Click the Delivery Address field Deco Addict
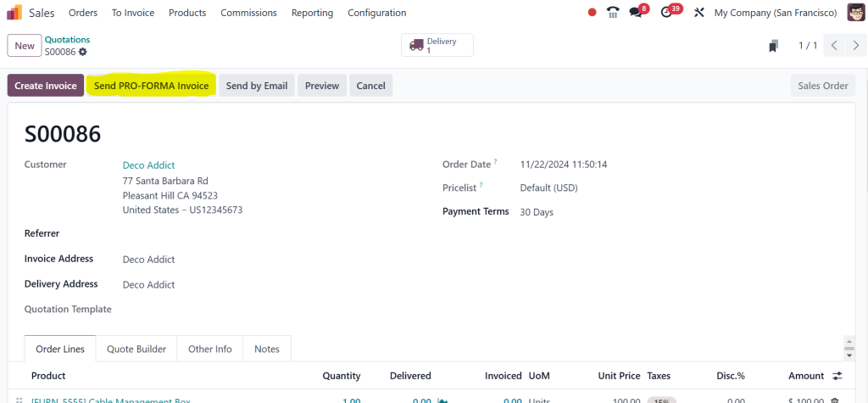The height and width of the screenshot is (403, 868). (148, 285)
